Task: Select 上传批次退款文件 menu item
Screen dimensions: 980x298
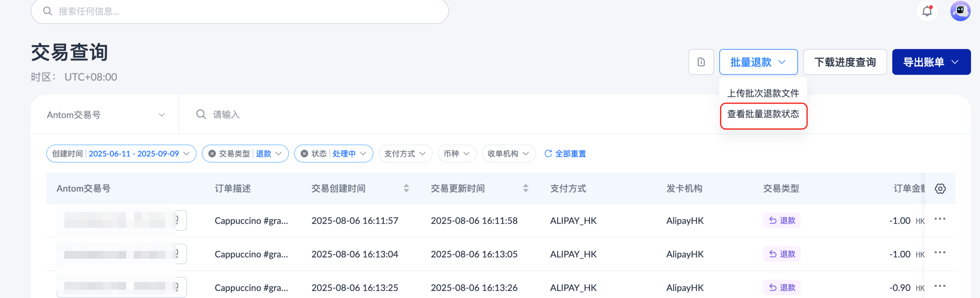Action: pos(763,93)
